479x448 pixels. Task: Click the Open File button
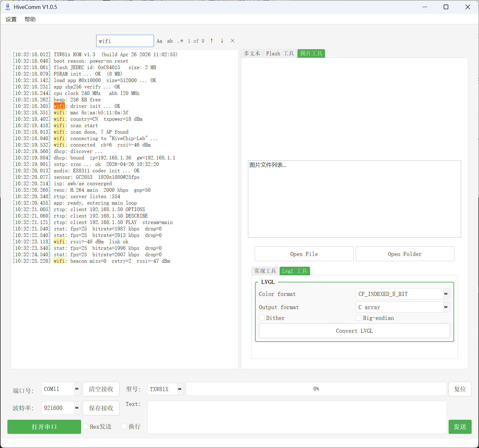[304, 254]
